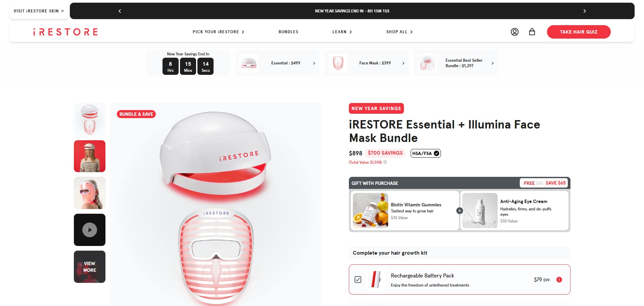Click the HSA/FSA verified badge

(425, 153)
